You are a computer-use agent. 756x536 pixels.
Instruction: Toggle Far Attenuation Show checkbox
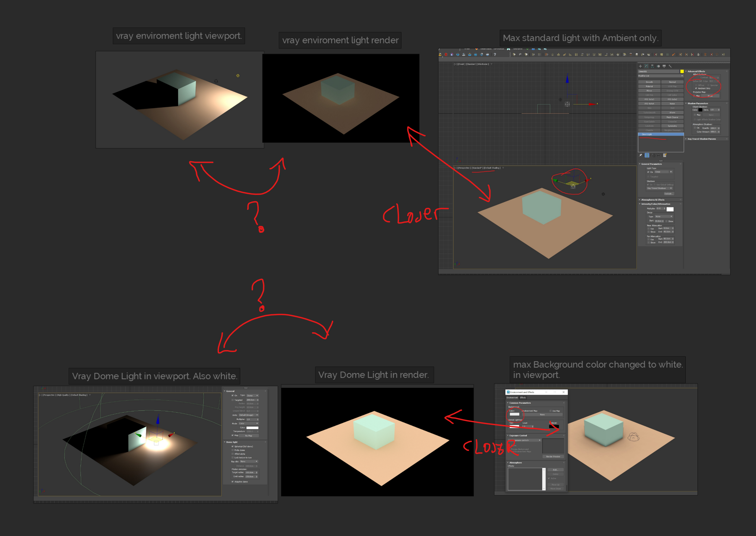[649, 243]
